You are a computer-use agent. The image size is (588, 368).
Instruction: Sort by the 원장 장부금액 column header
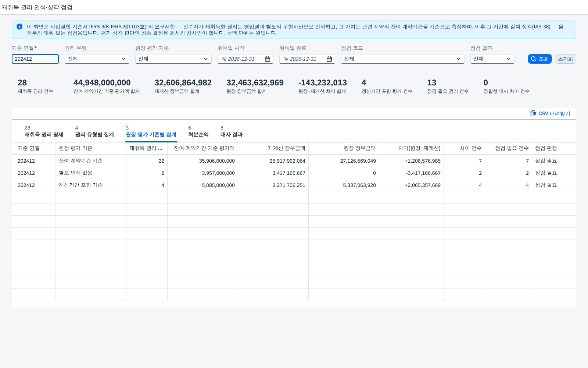click(344, 148)
